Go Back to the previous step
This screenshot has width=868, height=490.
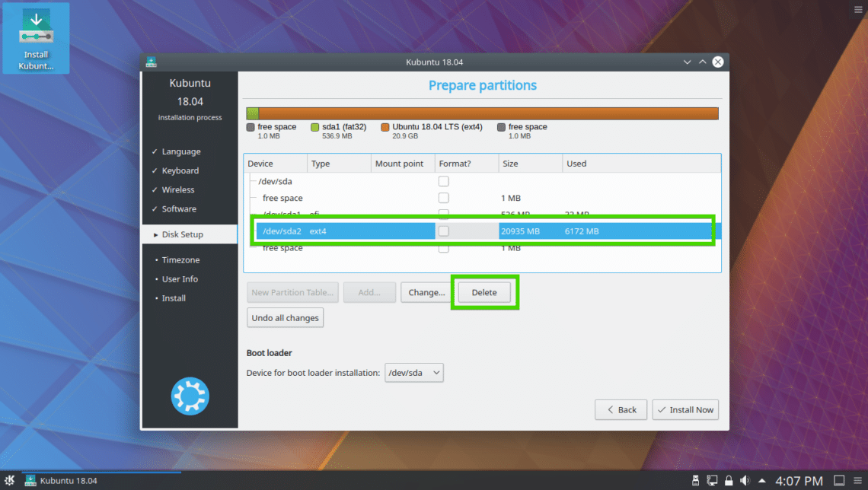(621, 410)
